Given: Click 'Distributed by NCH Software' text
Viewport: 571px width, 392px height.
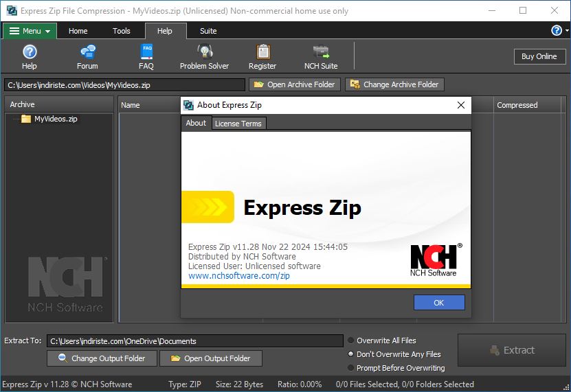Looking at the screenshot, I should [x=242, y=257].
